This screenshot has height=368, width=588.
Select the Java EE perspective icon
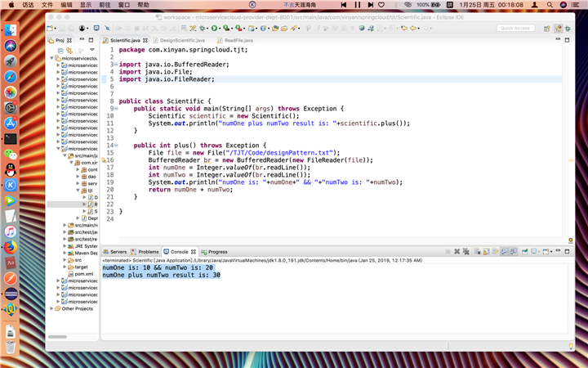[558, 29]
